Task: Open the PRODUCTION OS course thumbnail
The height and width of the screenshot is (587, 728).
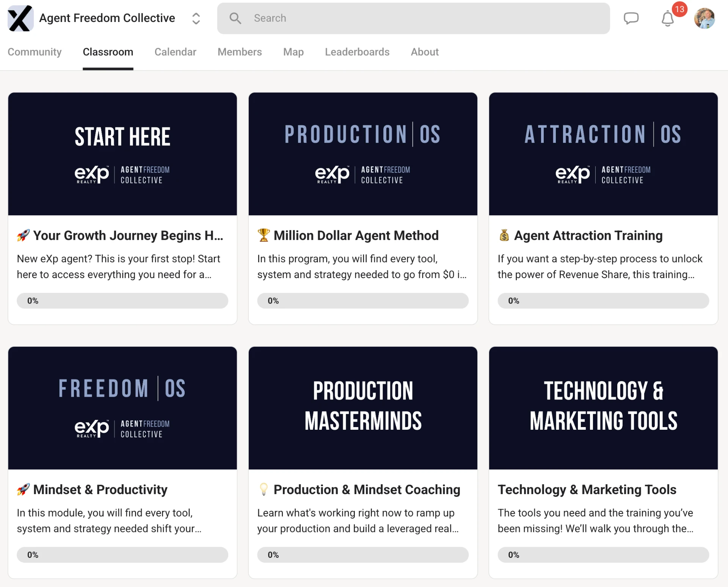Action: (x=363, y=154)
